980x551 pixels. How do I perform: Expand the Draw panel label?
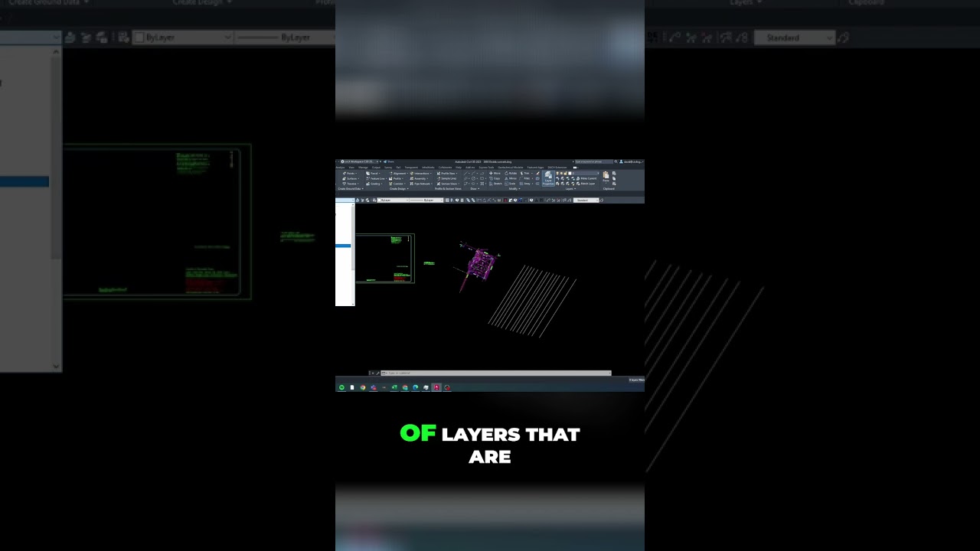[x=475, y=188]
